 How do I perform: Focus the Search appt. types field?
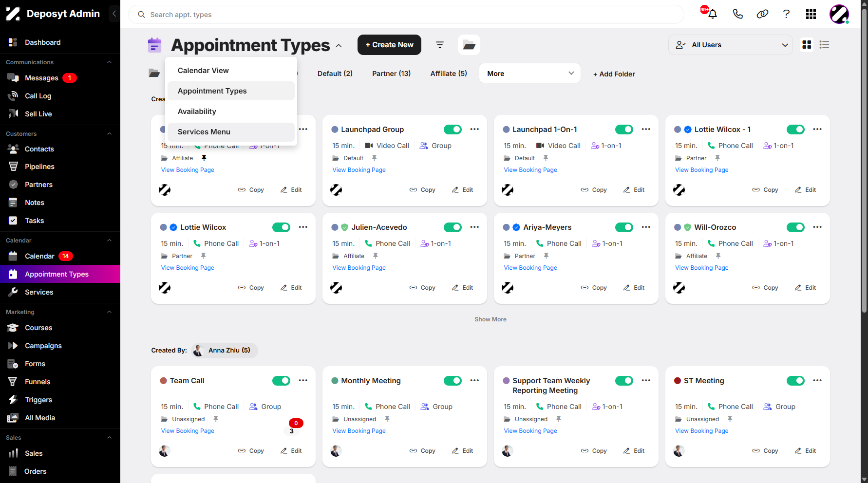point(406,15)
